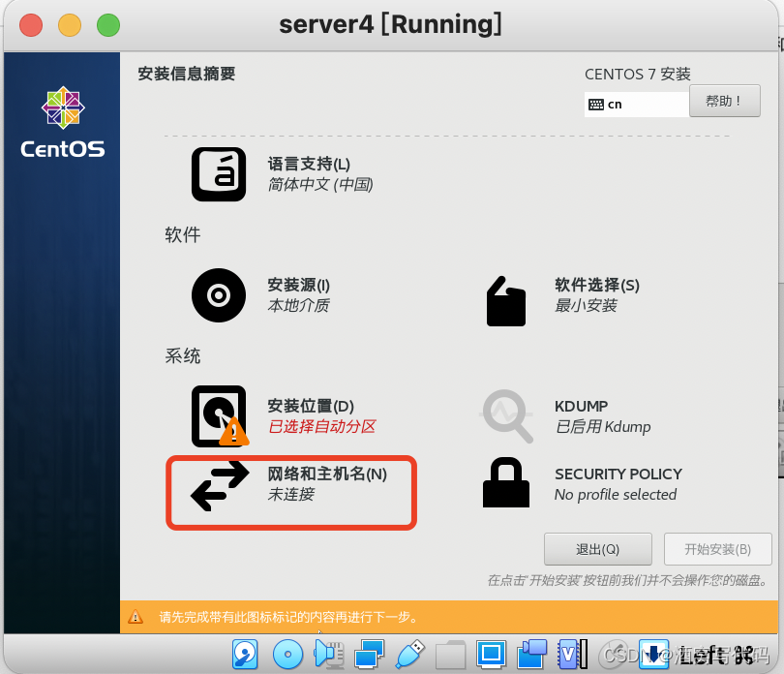Click the warning triangle in the orange bar
Screen dimensions: 784x674
(135, 617)
